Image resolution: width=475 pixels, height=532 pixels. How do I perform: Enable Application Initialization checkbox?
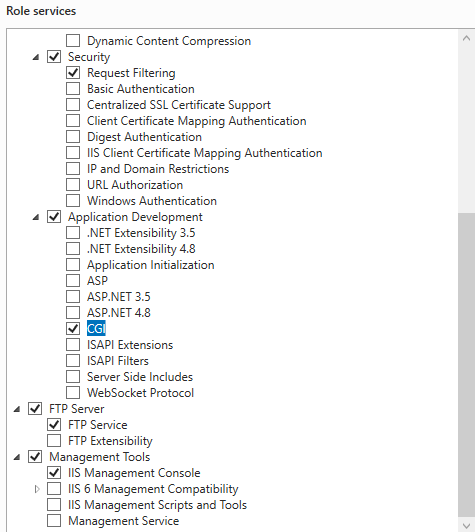click(73, 265)
